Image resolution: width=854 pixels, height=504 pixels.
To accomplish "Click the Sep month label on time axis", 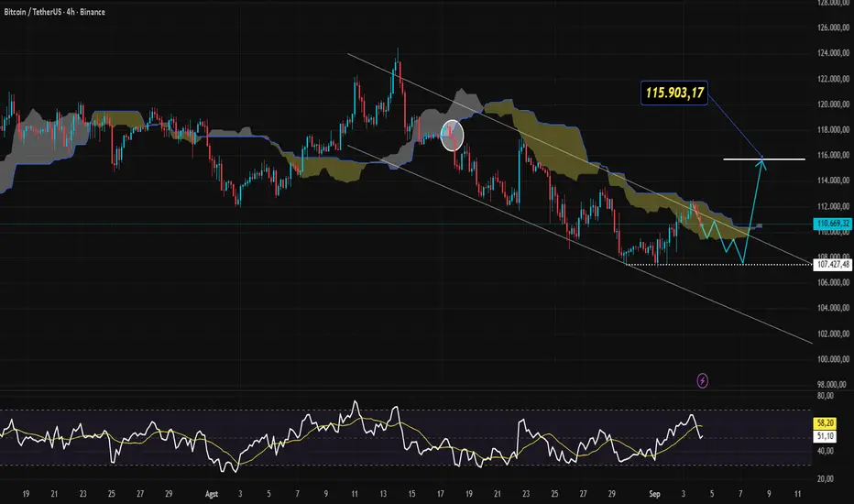I will point(654,494).
